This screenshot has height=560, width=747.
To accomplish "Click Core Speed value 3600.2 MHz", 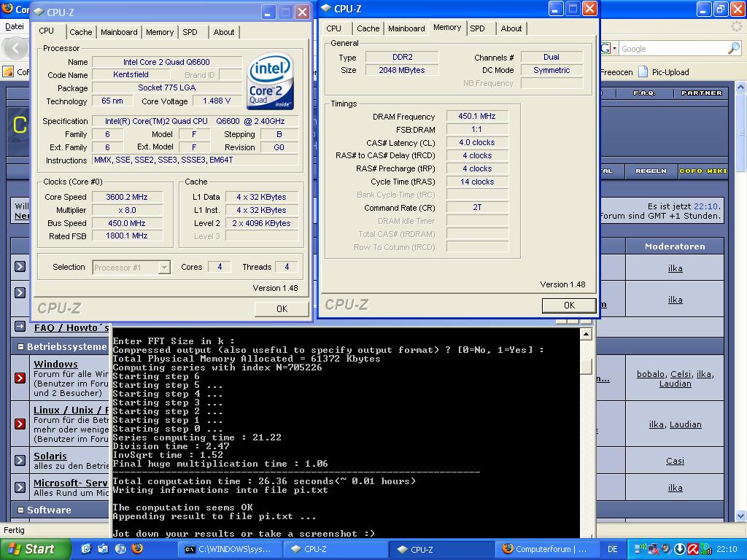I will click(x=127, y=197).
